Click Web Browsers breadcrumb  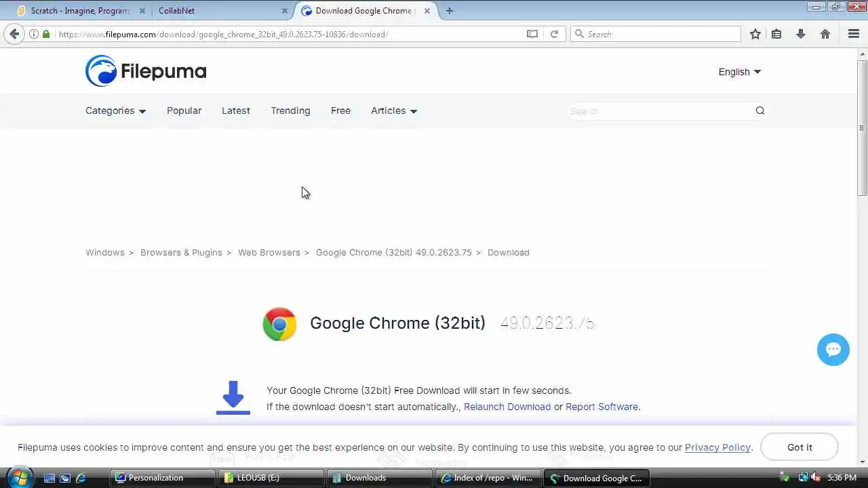point(269,252)
